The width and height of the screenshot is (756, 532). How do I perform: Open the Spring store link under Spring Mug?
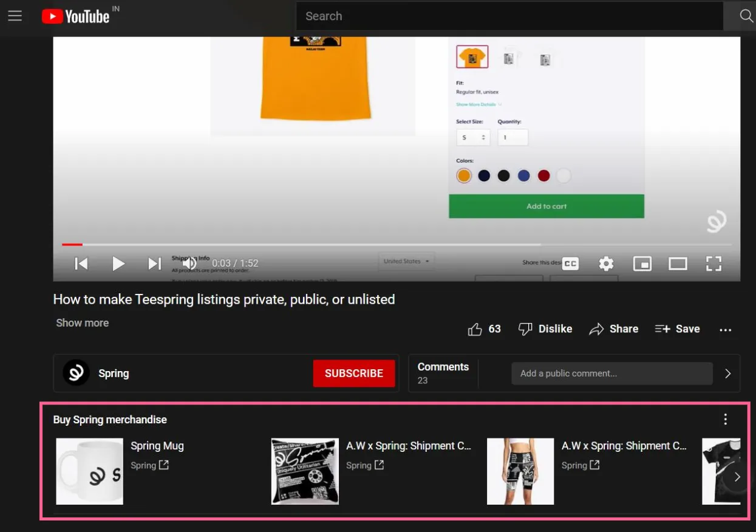pyautogui.click(x=150, y=465)
